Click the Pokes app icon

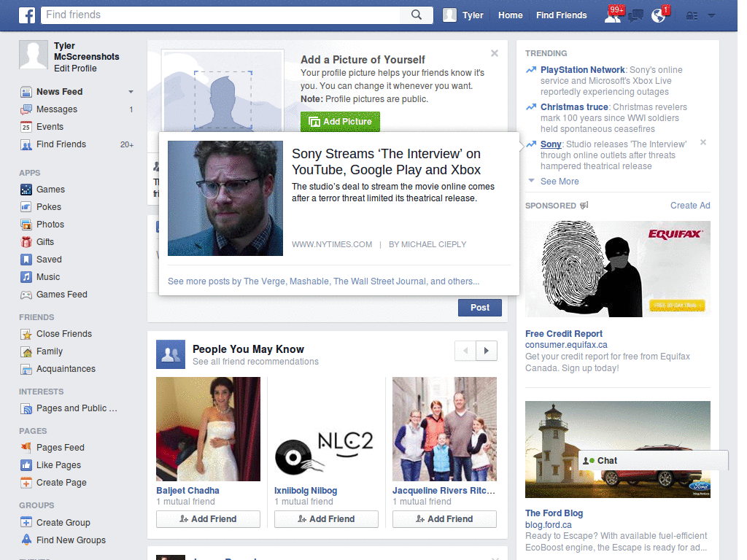pyautogui.click(x=26, y=207)
